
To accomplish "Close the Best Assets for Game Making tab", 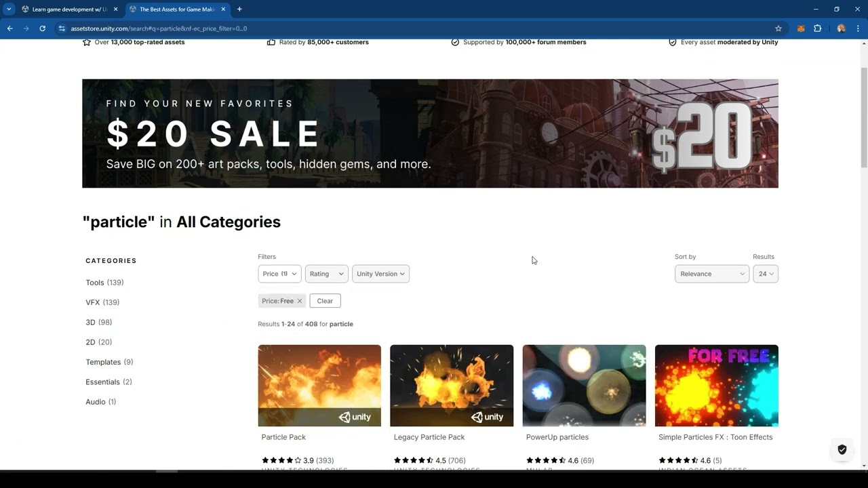I will coord(223,9).
